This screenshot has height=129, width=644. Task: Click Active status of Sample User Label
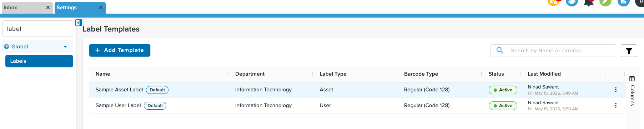pos(503,106)
